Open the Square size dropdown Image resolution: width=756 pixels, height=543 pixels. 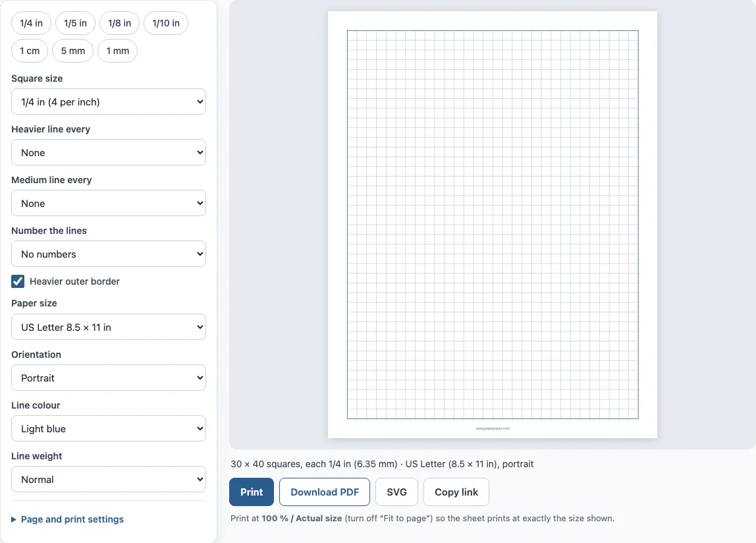click(x=109, y=101)
